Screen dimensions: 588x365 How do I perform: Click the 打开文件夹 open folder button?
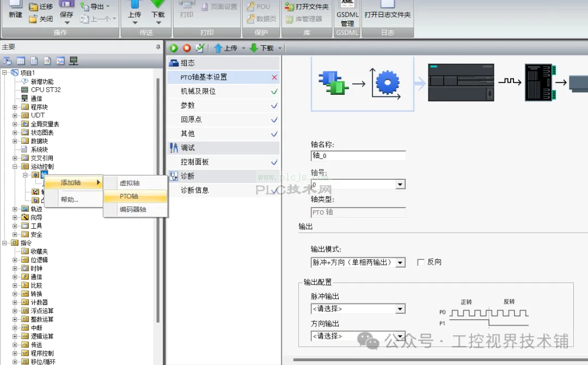(307, 7)
